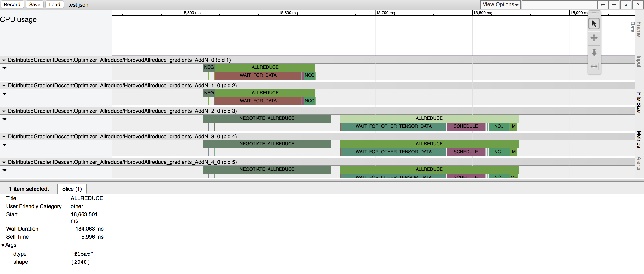Collapse the Args section in slice details

tap(3, 245)
